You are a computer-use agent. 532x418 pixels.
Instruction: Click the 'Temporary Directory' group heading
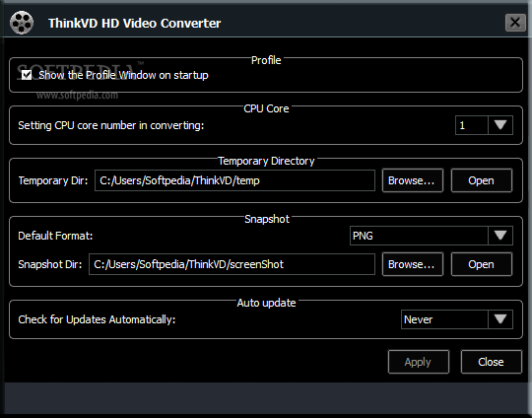pyautogui.click(x=266, y=161)
